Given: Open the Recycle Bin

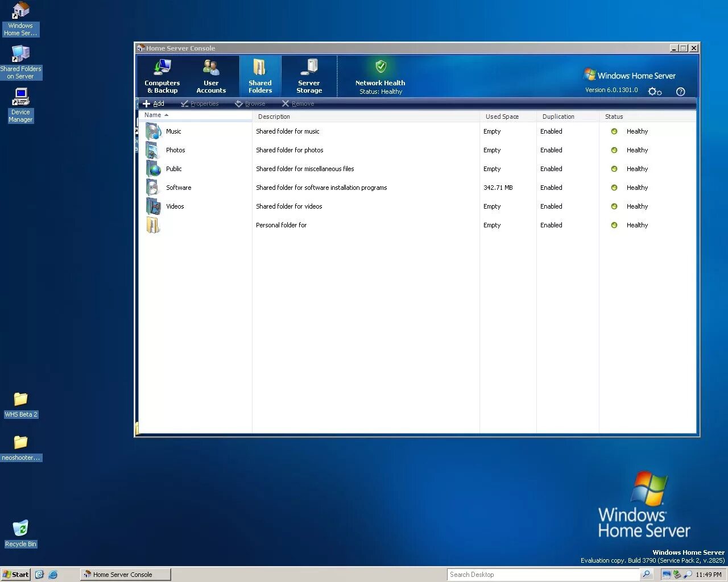Looking at the screenshot, I should pyautogui.click(x=20, y=533).
